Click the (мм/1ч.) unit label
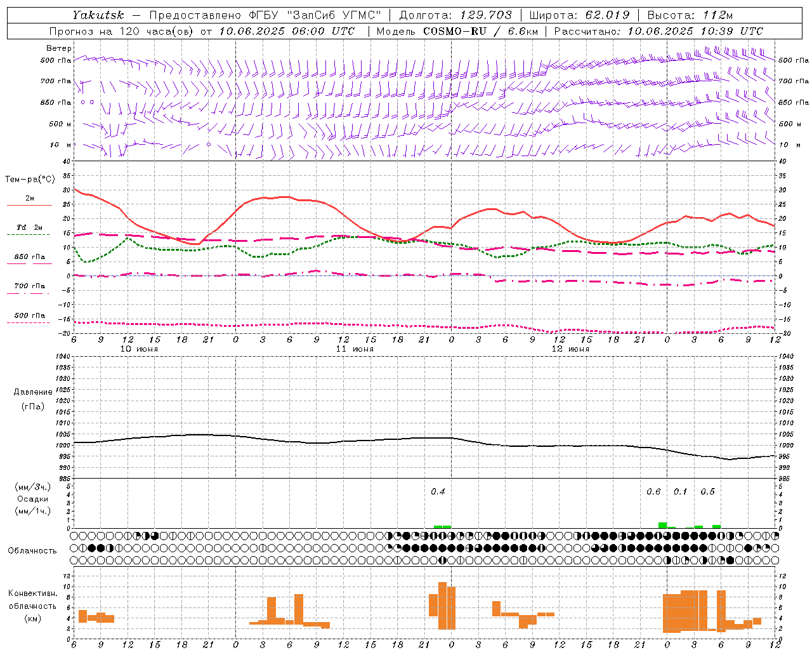 click(33, 511)
